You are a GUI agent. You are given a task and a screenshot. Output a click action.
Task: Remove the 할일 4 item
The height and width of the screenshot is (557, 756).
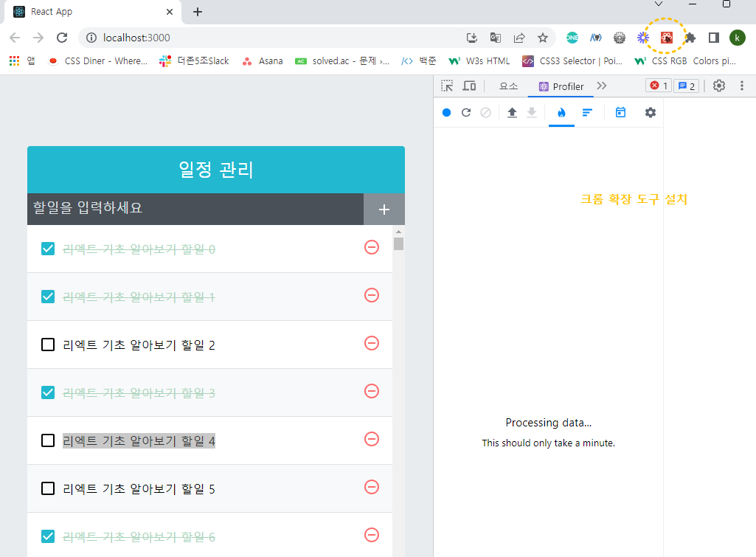pos(371,439)
